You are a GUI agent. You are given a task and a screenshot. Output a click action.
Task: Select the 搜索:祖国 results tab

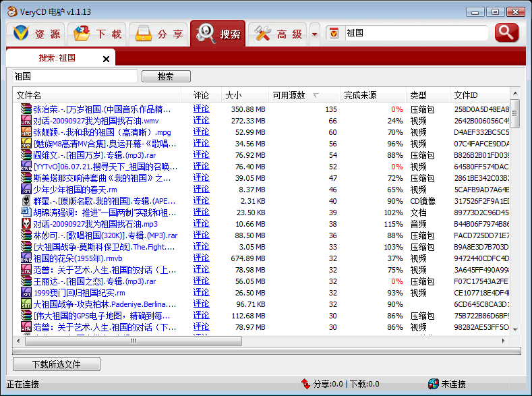57,58
